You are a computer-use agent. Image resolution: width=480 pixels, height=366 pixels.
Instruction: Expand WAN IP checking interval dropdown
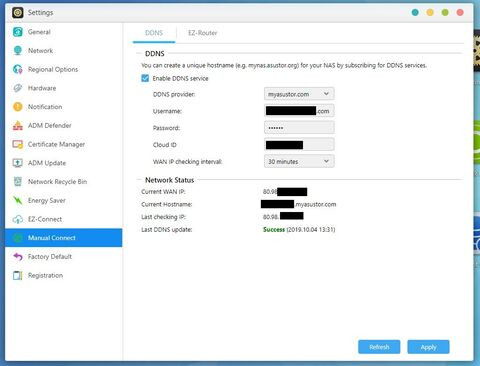[299, 161]
